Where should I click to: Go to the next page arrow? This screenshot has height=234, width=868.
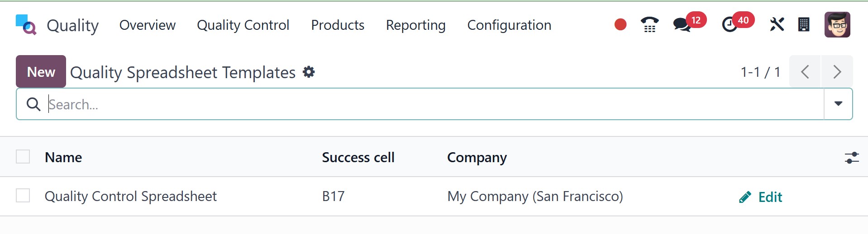[x=837, y=72]
